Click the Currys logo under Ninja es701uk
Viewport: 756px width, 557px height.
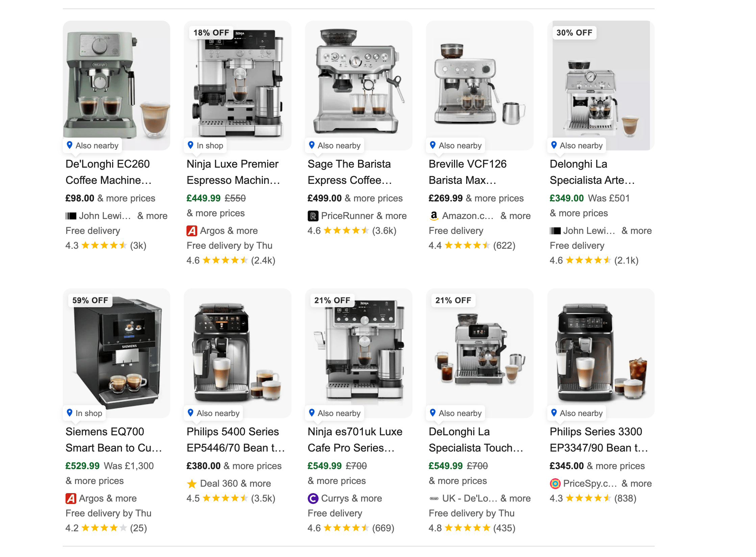tap(313, 499)
